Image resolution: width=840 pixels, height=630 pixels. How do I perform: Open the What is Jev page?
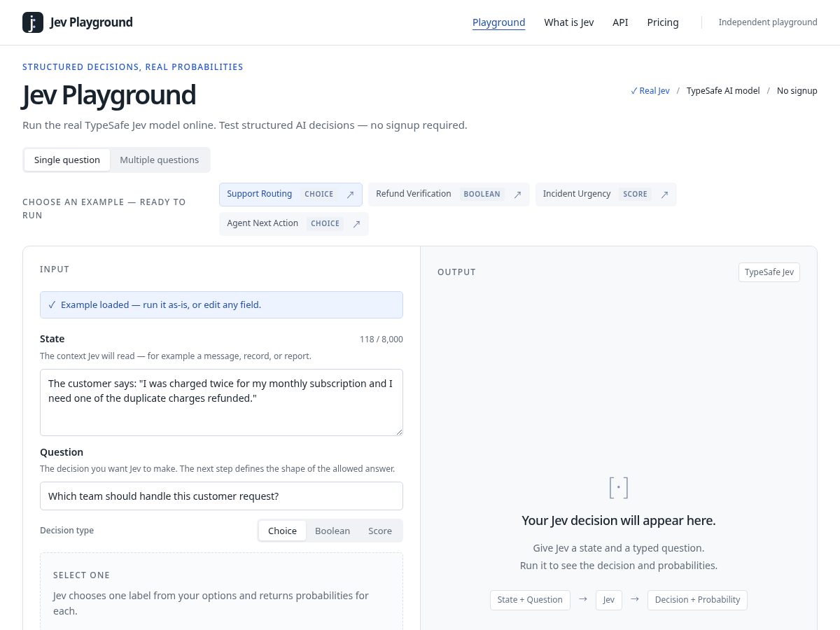coord(569,22)
